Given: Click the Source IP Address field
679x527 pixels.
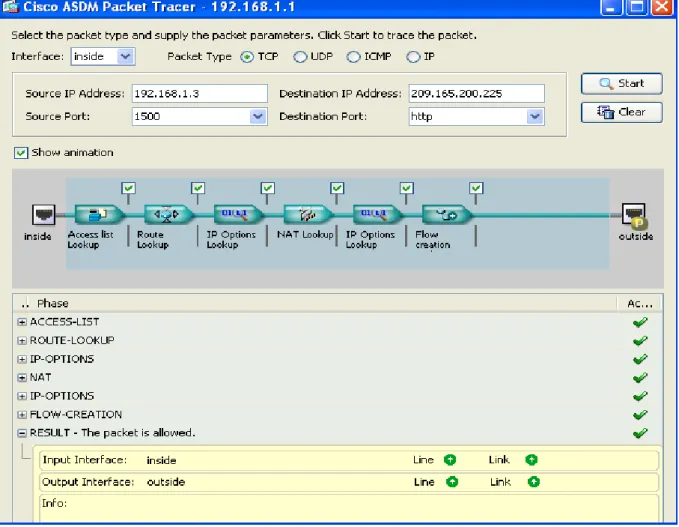Looking at the screenshot, I should pos(200,94).
